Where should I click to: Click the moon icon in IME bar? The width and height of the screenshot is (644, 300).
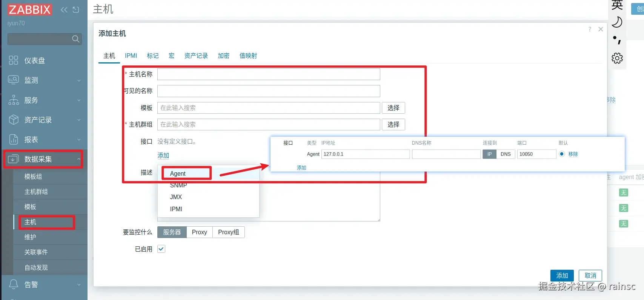click(617, 22)
